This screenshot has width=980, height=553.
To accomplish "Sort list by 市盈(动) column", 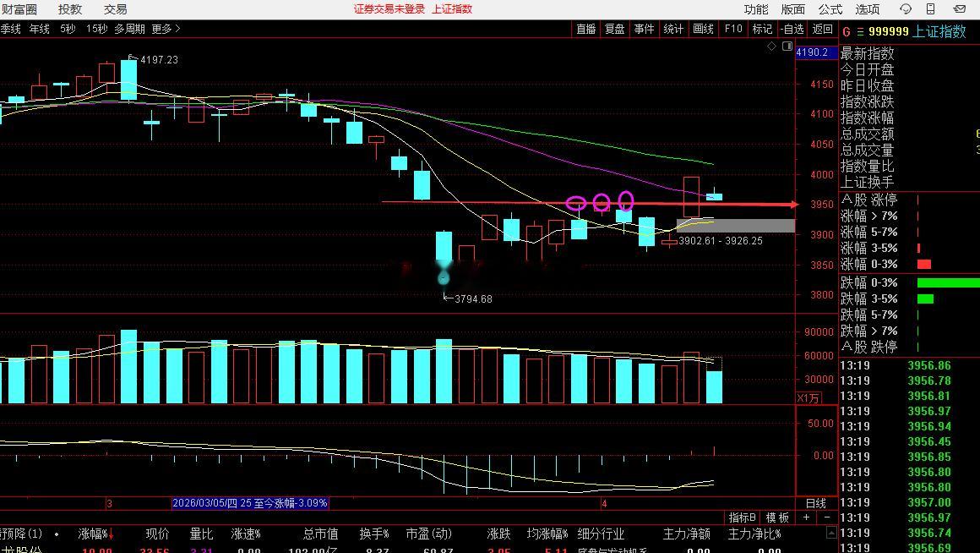I will 429,534.
